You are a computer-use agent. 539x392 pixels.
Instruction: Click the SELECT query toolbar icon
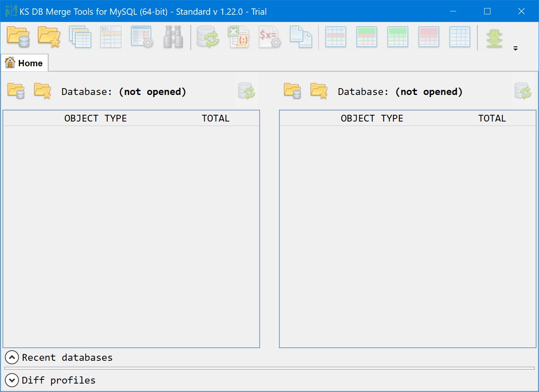[111, 37]
